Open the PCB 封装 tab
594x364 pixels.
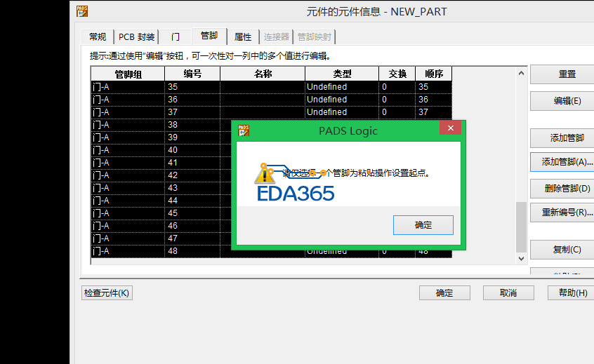click(136, 36)
